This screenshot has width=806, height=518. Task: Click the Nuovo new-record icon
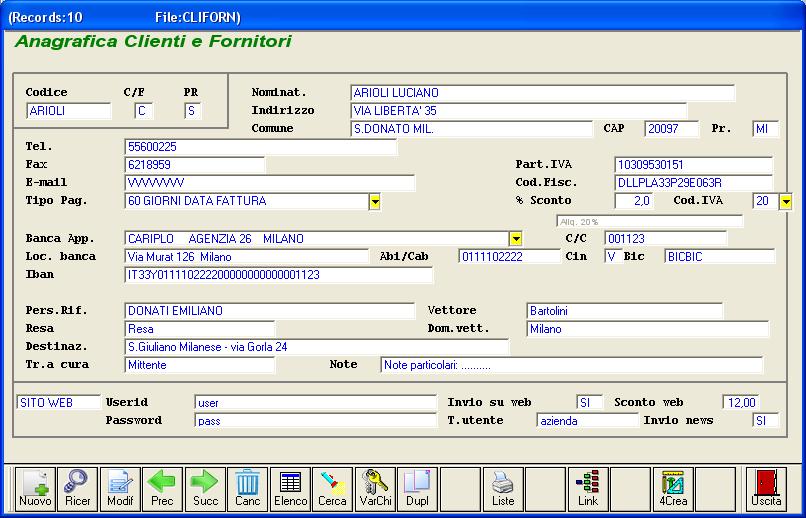(35, 489)
